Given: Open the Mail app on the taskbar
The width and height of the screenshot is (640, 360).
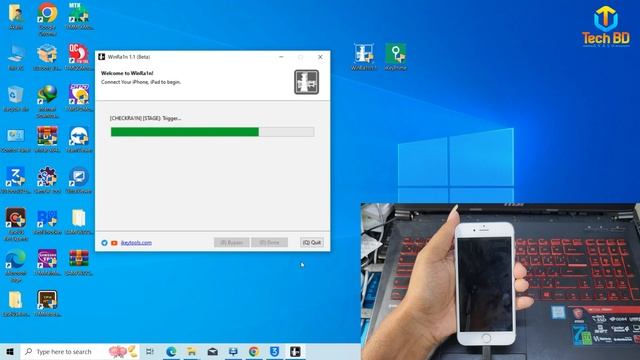Looking at the screenshot, I should pyautogui.click(x=212, y=351).
